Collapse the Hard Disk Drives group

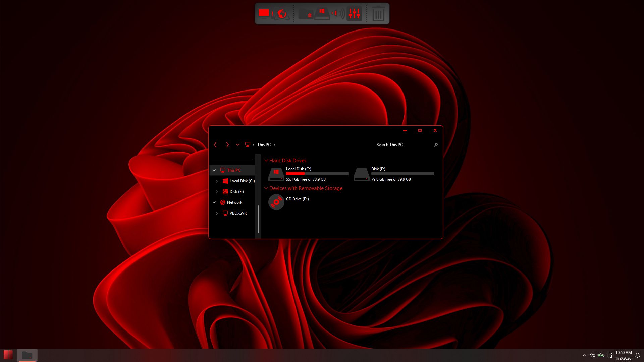pyautogui.click(x=266, y=161)
